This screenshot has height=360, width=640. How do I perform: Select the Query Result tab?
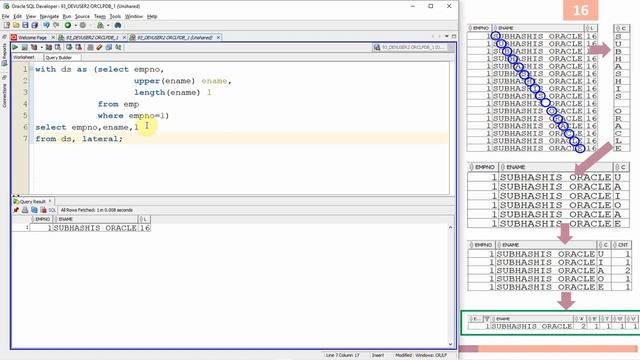pyautogui.click(x=33, y=201)
